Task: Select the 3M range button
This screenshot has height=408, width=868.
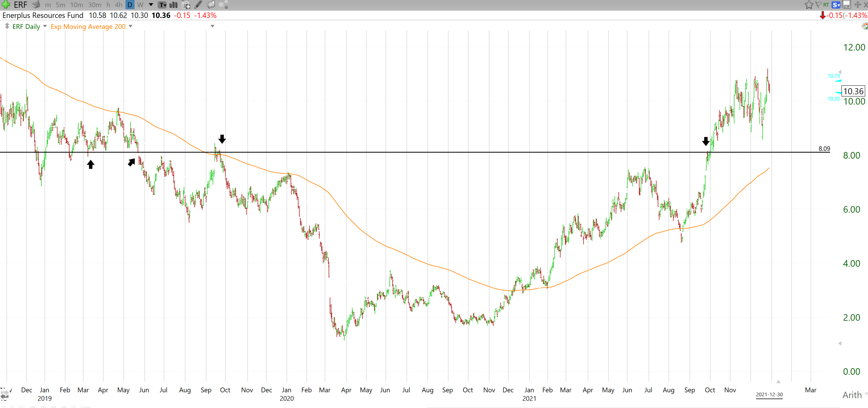Action: point(43,407)
